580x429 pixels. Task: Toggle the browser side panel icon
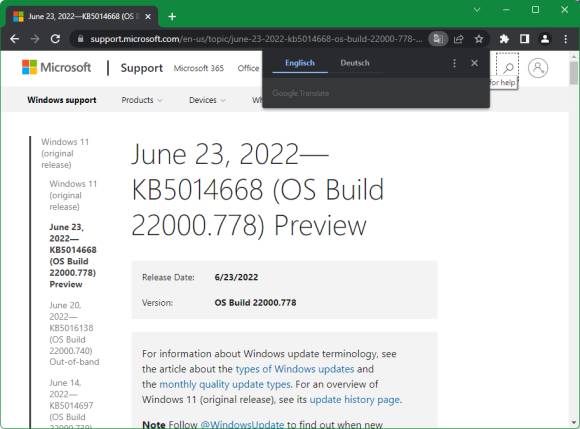coord(525,39)
